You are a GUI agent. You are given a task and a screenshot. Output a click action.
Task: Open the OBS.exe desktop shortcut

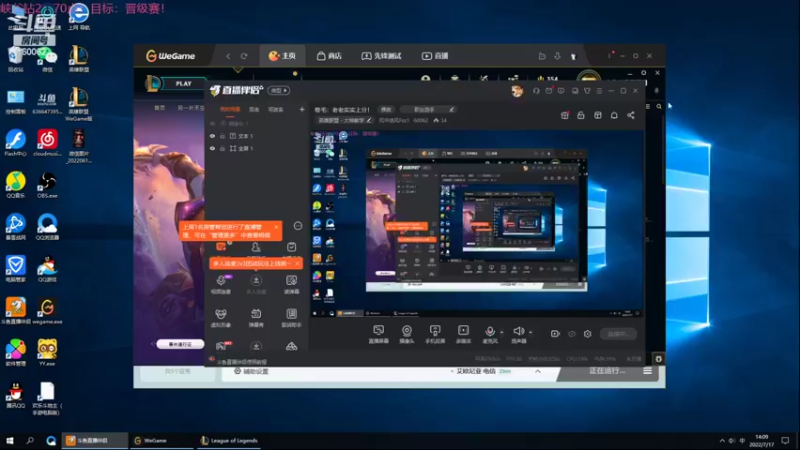click(x=47, y=185)
